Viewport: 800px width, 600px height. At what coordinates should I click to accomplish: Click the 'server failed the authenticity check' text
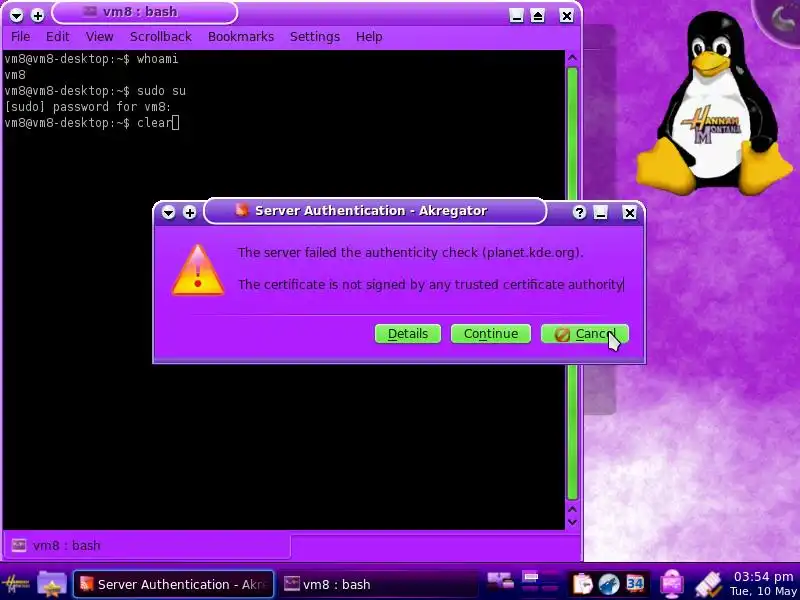pyautogui.click(x=410, y=253)
